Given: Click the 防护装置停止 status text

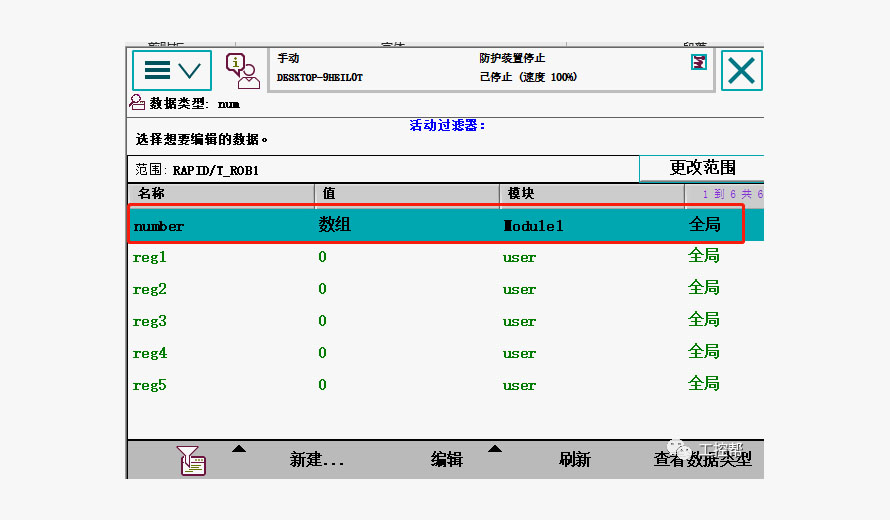Looking at the screenshot, I should click(x=512, y=58).
